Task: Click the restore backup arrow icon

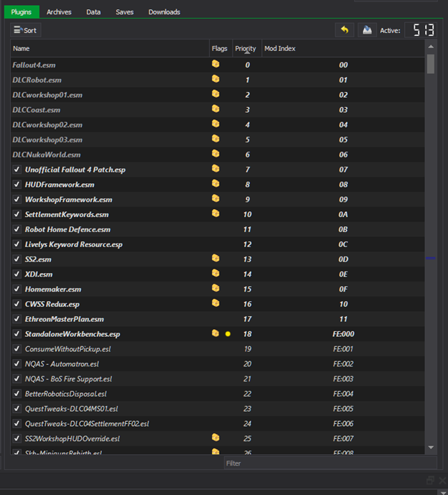Action: [x=345, y=30]
